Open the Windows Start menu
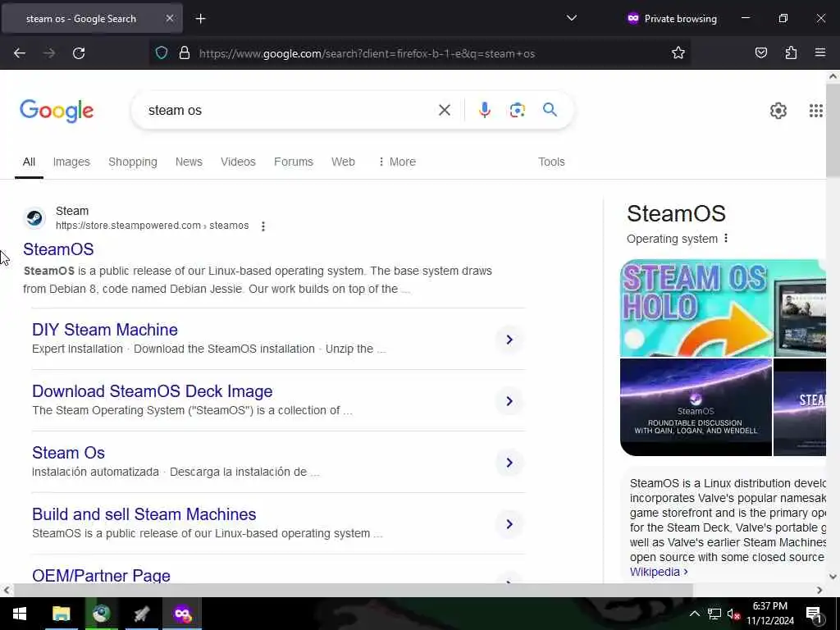Screen dimensions: 840x630 pyautogui.click(x=20, y=614)
